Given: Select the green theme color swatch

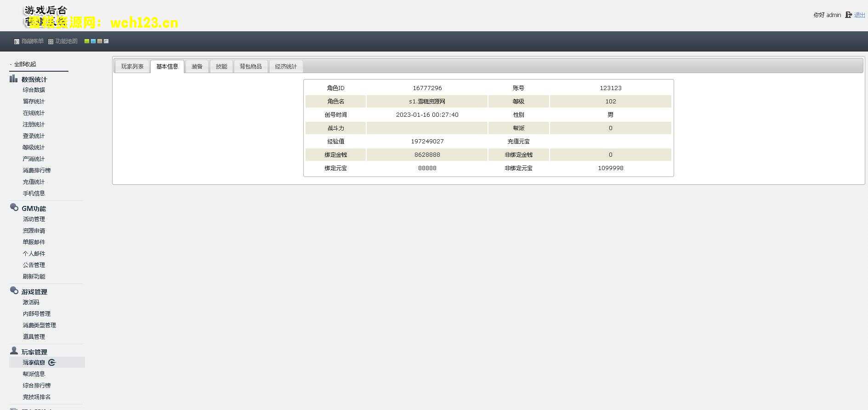Looking at the screenshot, I should pyautogui.click(x=87, y=41).
